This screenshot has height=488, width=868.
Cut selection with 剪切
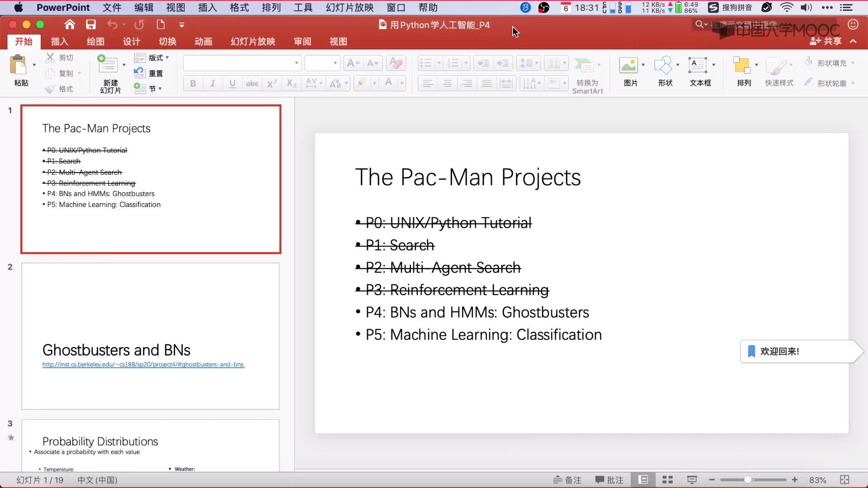click(x=59, y=58)
